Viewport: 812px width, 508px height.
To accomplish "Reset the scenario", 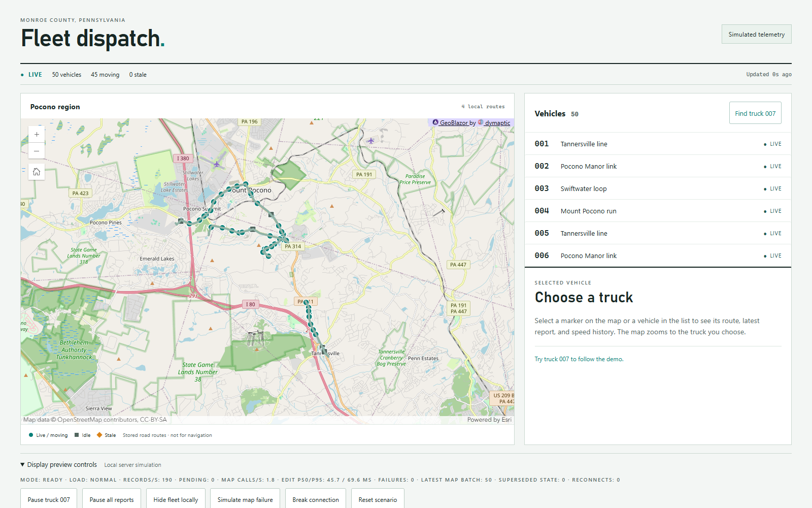I will 378,499.
